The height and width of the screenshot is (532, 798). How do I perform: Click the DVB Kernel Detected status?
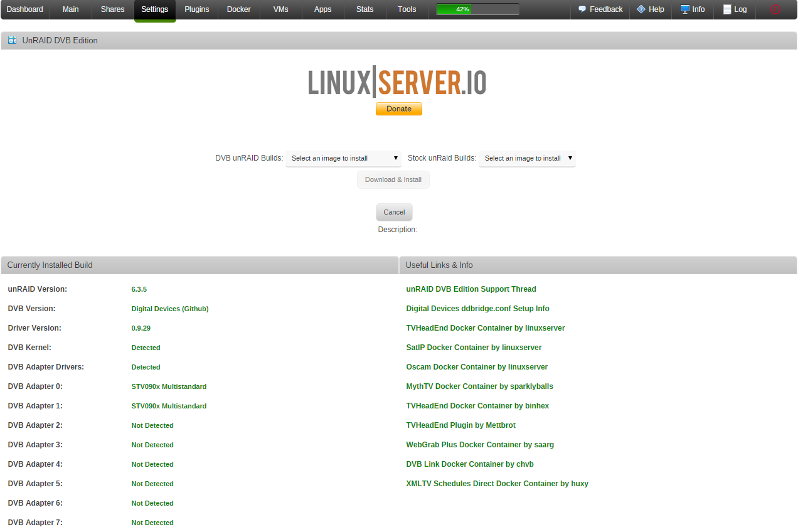click(146, 348)
